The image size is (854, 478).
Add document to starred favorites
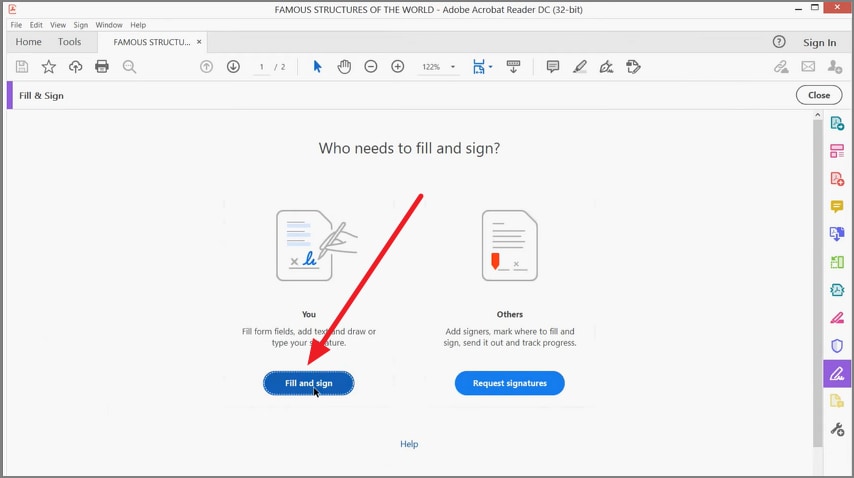pyautogui.click(x=48, y=66)
